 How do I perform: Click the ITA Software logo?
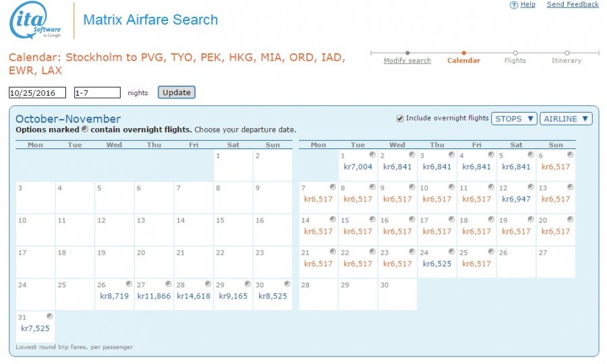pos(35,21)
